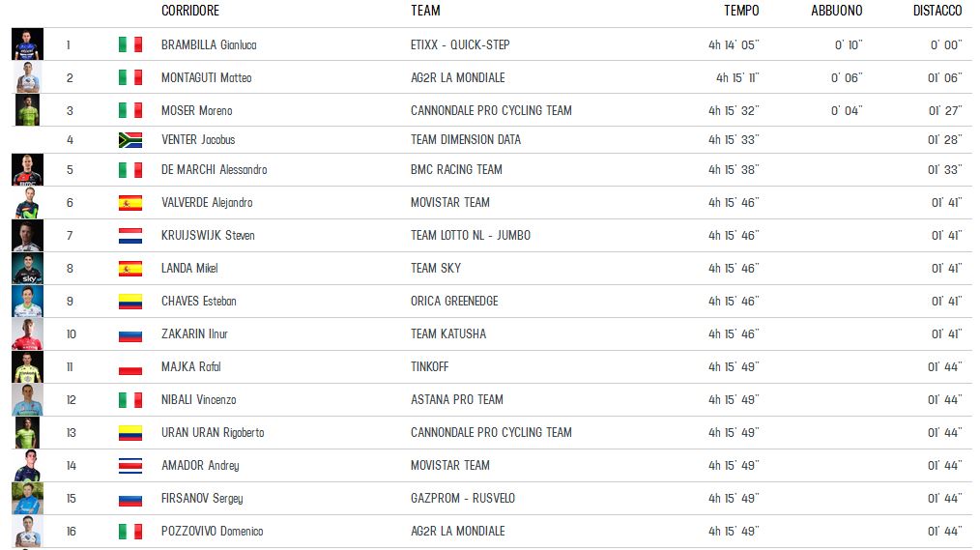The width and height of the screenshot is (980, 550).
Task: Open NIBALI Vincenzo's rider name
Action: pos(199,400)
